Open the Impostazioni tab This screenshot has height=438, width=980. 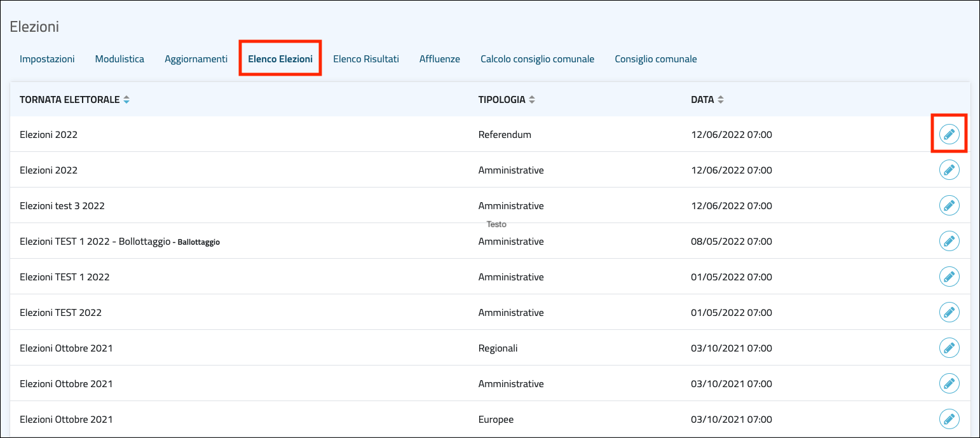[47, 59]
